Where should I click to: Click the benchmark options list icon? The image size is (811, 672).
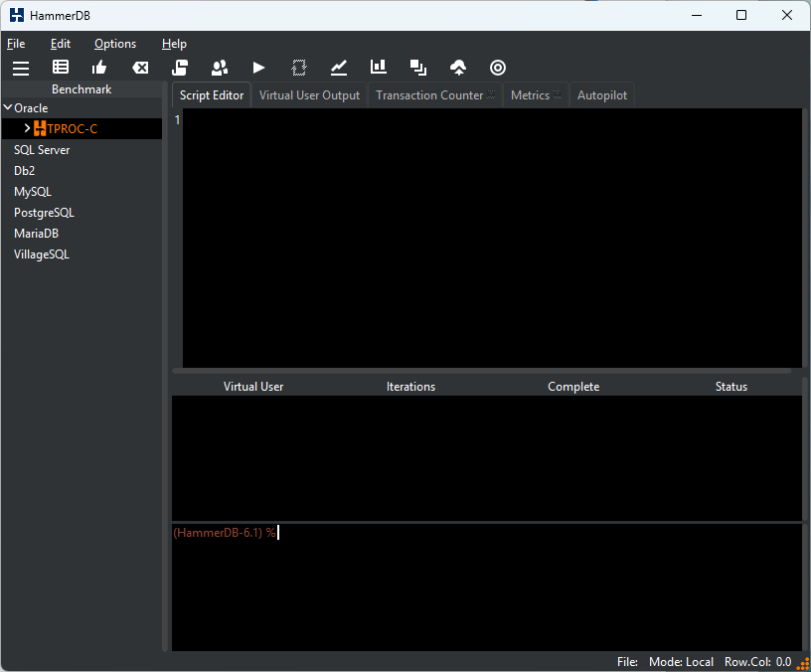coord(61,68)
